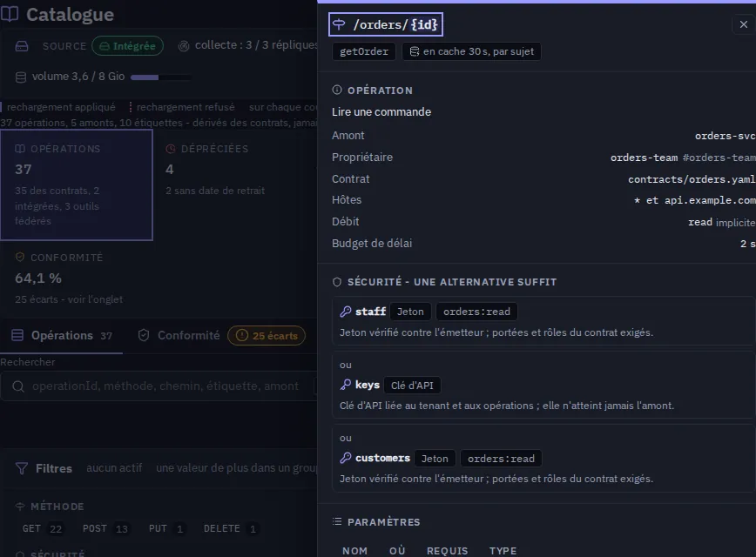Toggle the GET method filter

coord(43,528)
